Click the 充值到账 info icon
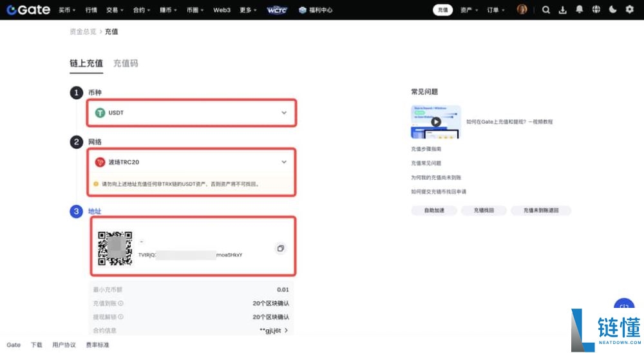Viewport: 644px width, 353px height. (121, 303)
